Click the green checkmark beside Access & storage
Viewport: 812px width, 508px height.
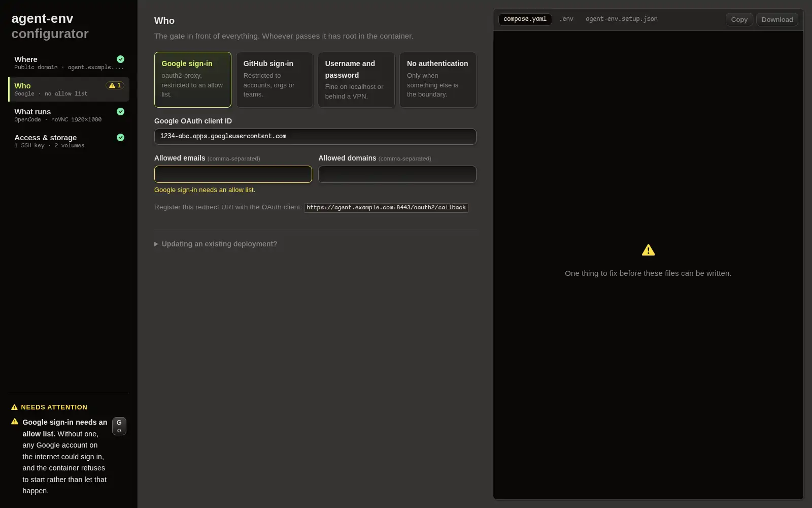(x=120, y=137)
